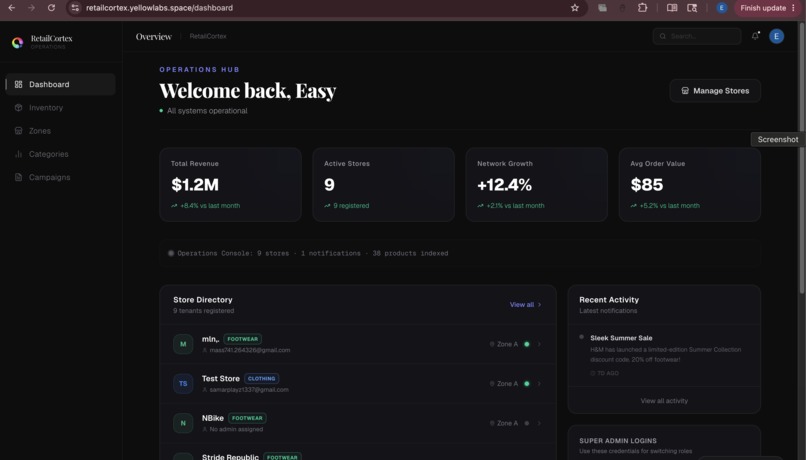806x460 pixels.
Task: Click the browser forward arrow
Action: click(31, 8)
